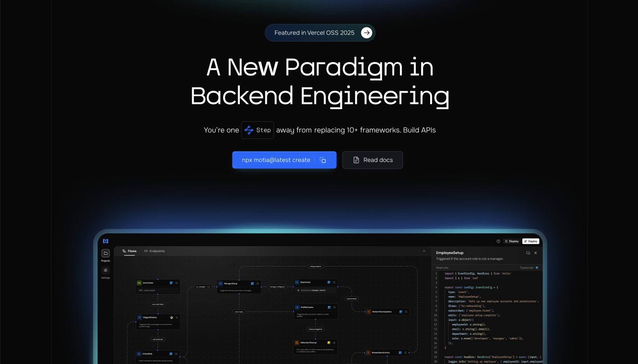The image size is (638, 364).
Task: Select the Flows tab
Action: point(130,251)
